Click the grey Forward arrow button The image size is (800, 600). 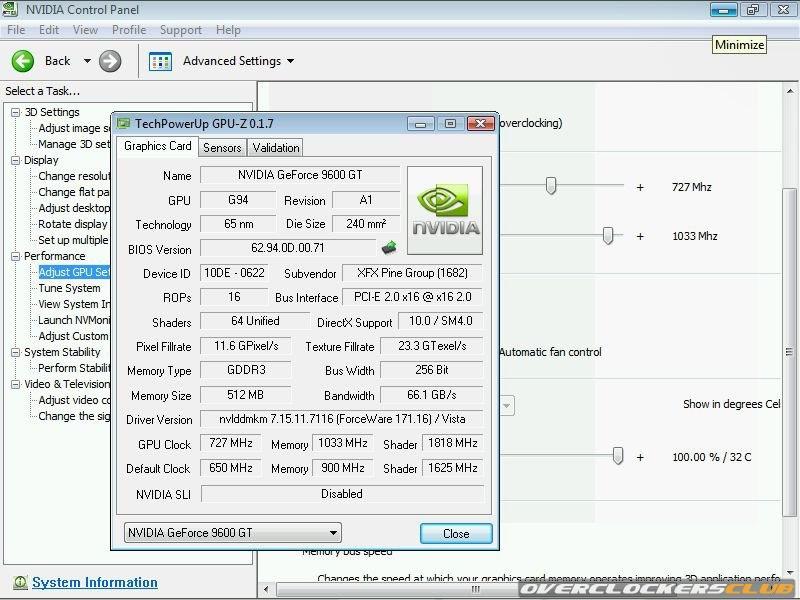(110, 61)
